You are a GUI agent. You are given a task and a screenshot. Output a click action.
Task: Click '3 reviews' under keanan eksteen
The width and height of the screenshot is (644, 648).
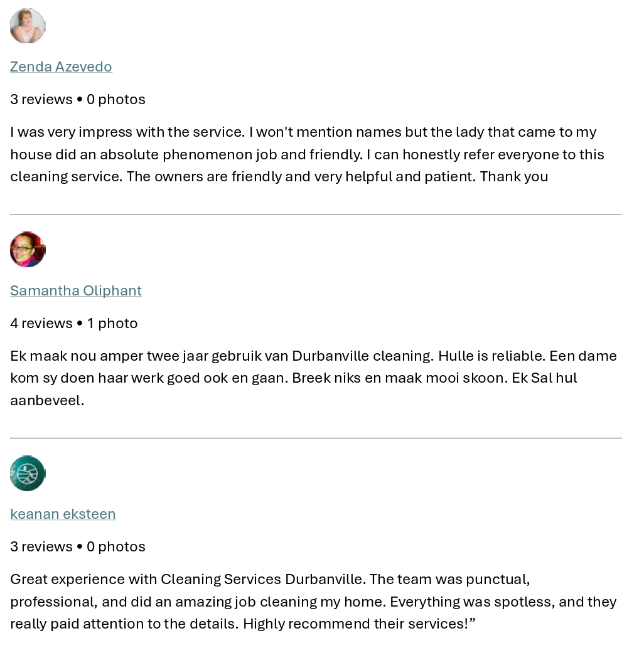pos(41,546)
